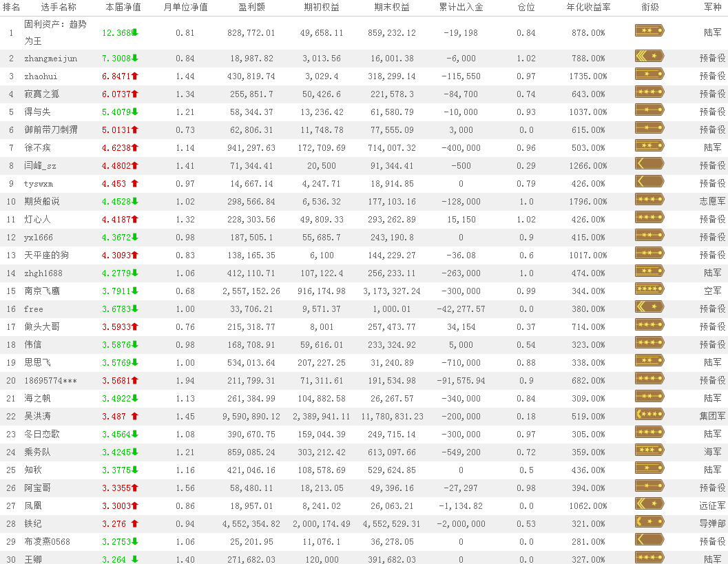Select player name 伟信
The width and height of the screenshot is (728, 564).
click(33, 344)
